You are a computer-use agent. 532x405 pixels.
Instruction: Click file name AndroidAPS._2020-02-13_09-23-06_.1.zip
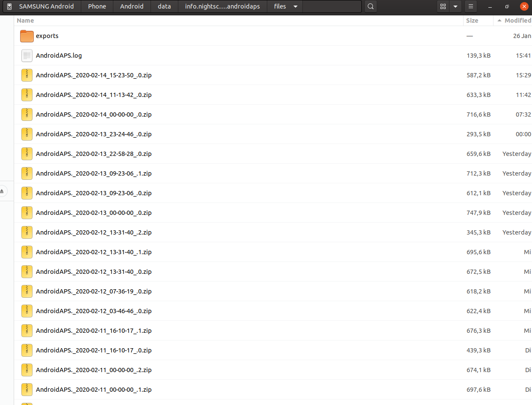[x=94, y=173]
